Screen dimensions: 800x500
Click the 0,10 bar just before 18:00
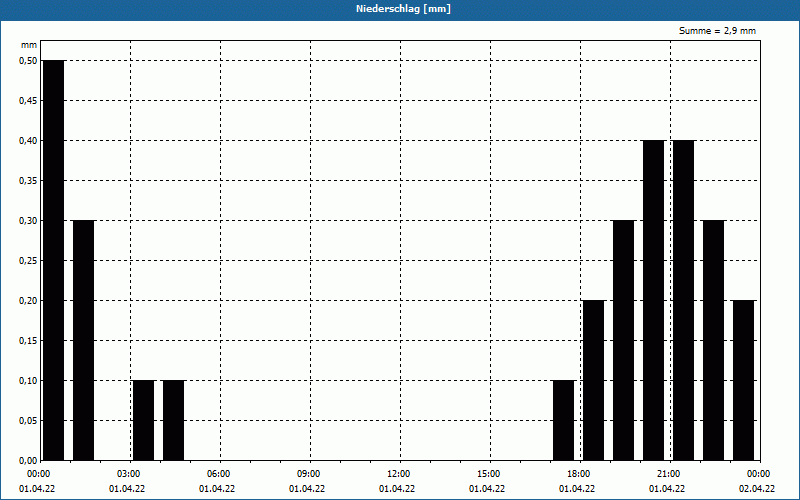(564, 420)
